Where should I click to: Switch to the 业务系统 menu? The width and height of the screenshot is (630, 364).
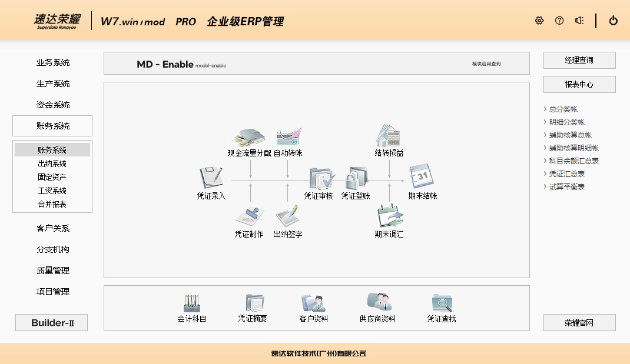(52, 62)
